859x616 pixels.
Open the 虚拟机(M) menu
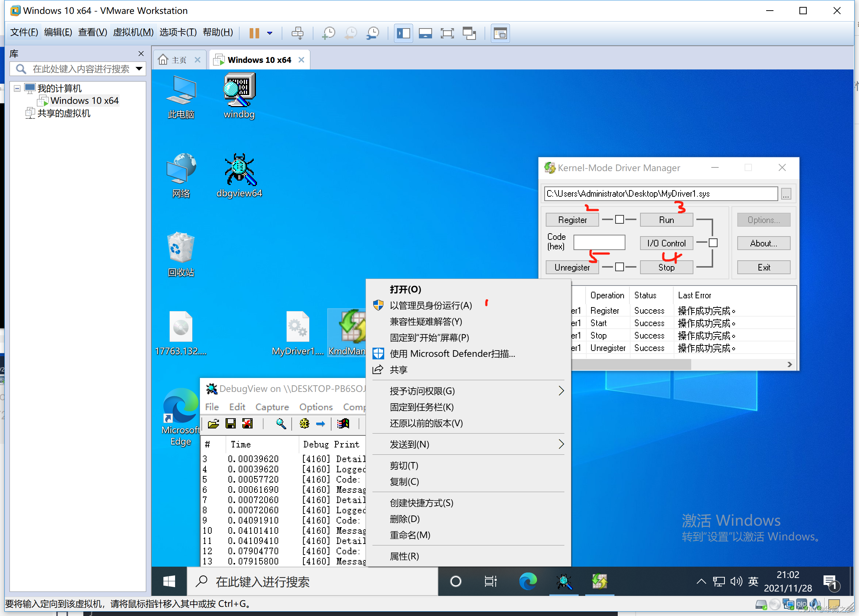point(133,33)
